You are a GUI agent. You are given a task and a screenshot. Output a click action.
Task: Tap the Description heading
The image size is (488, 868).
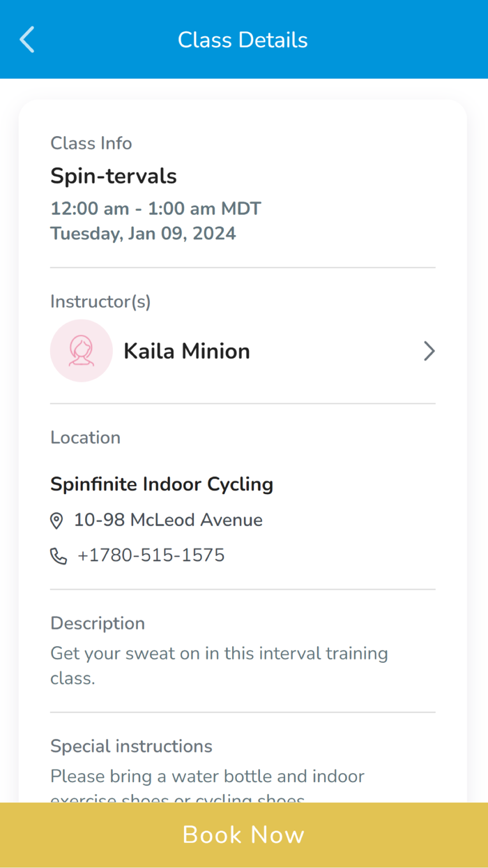coord(98,623)
